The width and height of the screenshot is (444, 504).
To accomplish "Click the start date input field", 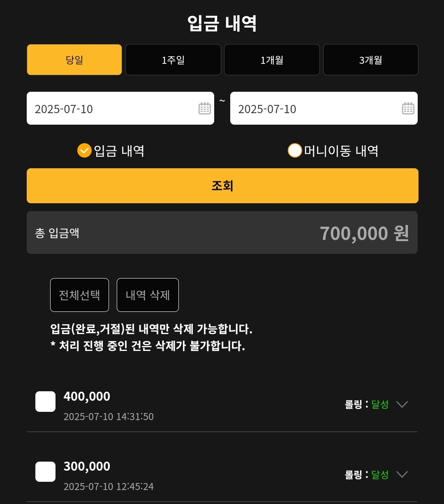I will (x=111, y=109).
